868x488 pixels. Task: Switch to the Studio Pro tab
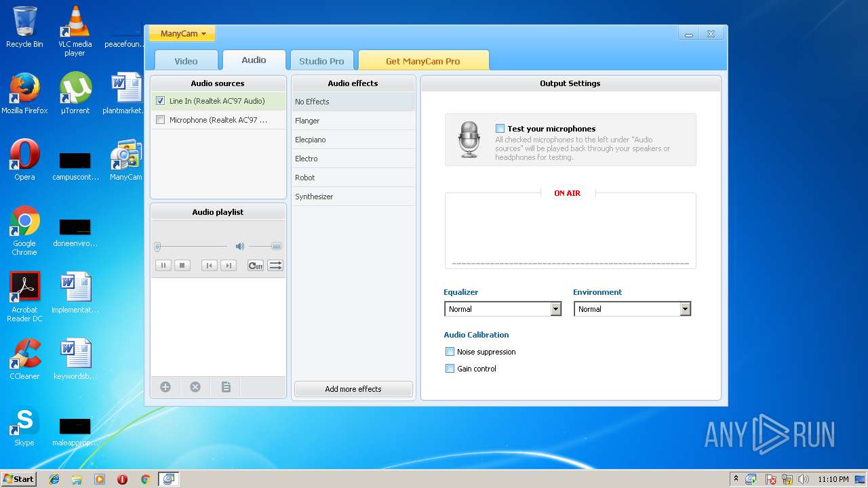321,60
